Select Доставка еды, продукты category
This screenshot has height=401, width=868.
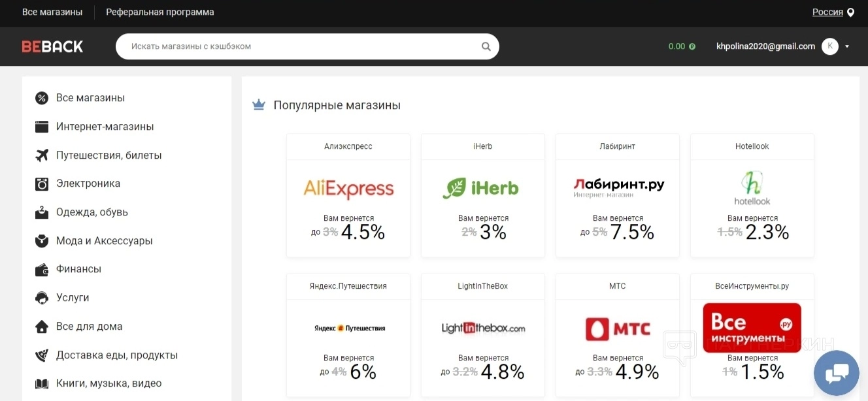117,355
